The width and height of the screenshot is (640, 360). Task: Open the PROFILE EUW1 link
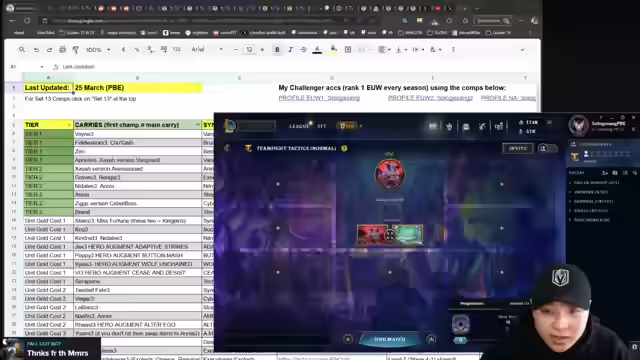point(319,98)
